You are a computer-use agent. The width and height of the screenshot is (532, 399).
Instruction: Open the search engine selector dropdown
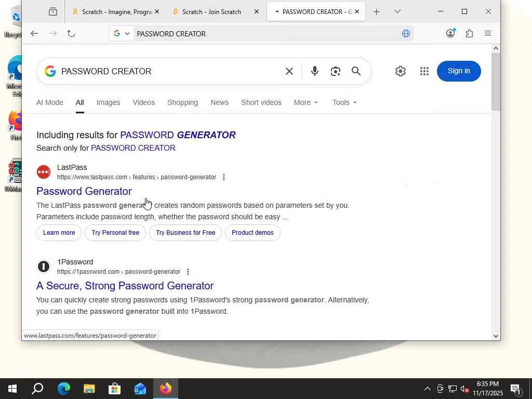pos(122,34)
